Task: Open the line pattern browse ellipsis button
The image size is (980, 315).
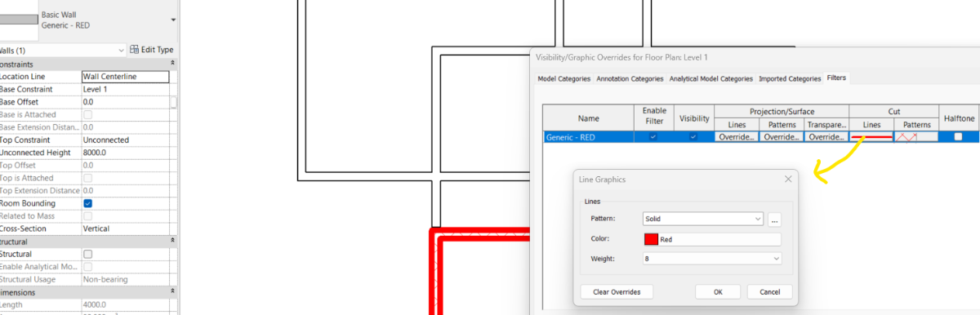Action: (x=774, y=219)
